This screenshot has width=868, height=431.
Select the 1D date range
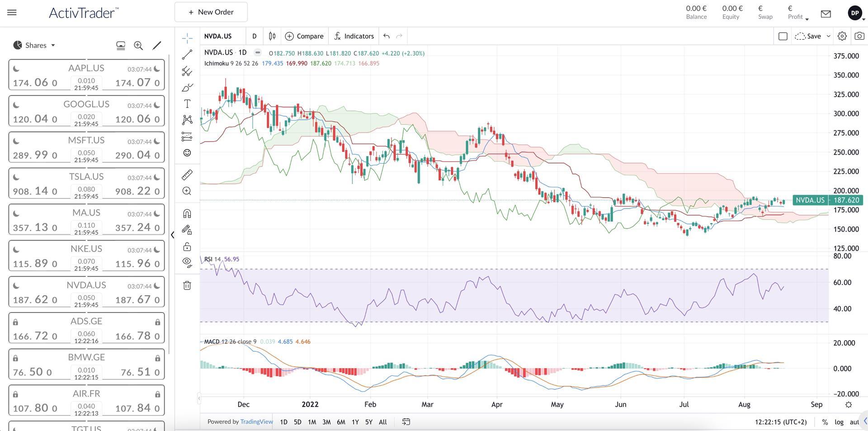coord(283,422)
